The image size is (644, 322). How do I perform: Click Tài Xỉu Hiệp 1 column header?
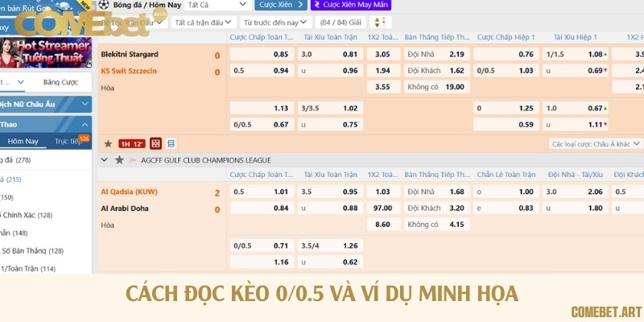point(576,37)
